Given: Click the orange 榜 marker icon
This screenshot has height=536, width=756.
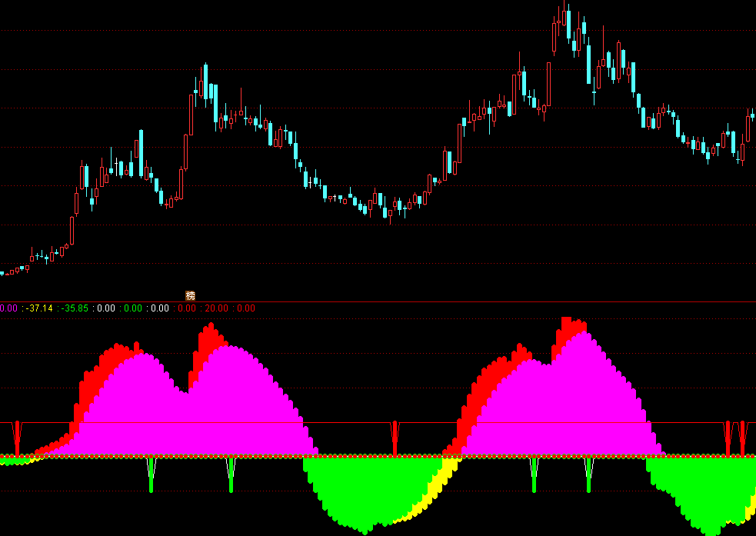Looking at the screenshot, I should coord(191,295).
